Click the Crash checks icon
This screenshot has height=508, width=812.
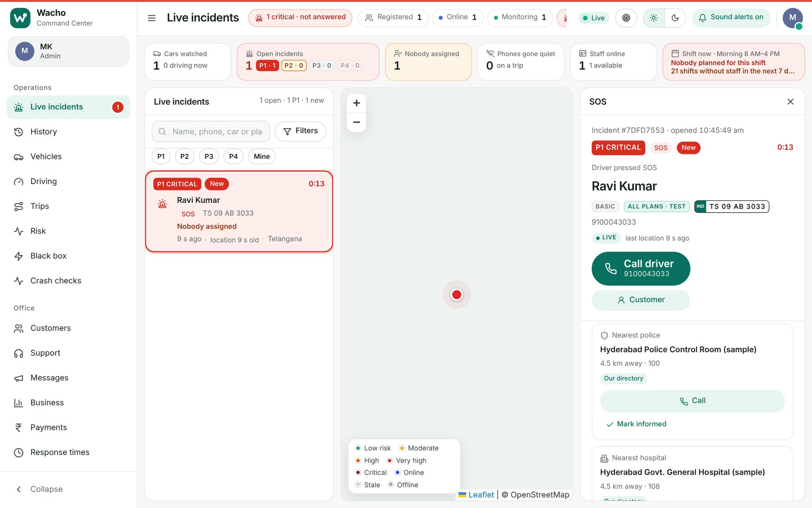pyautogui.click(x=18, y=281)
